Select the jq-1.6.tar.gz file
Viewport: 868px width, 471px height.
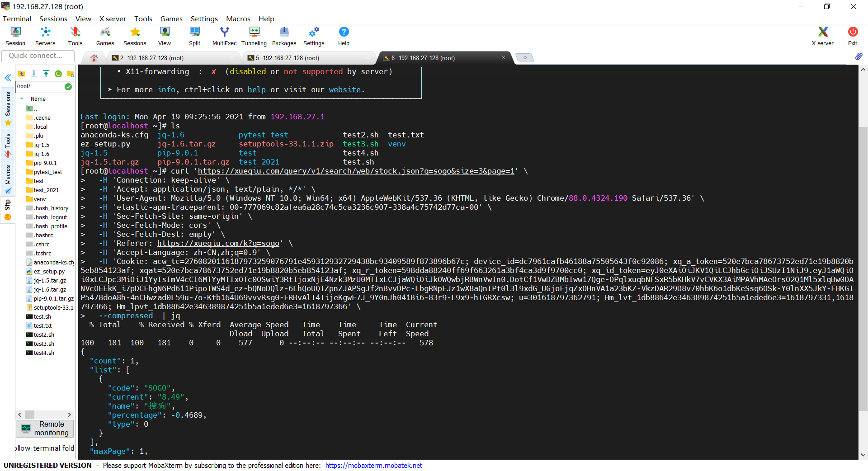[x=46, y=289]
